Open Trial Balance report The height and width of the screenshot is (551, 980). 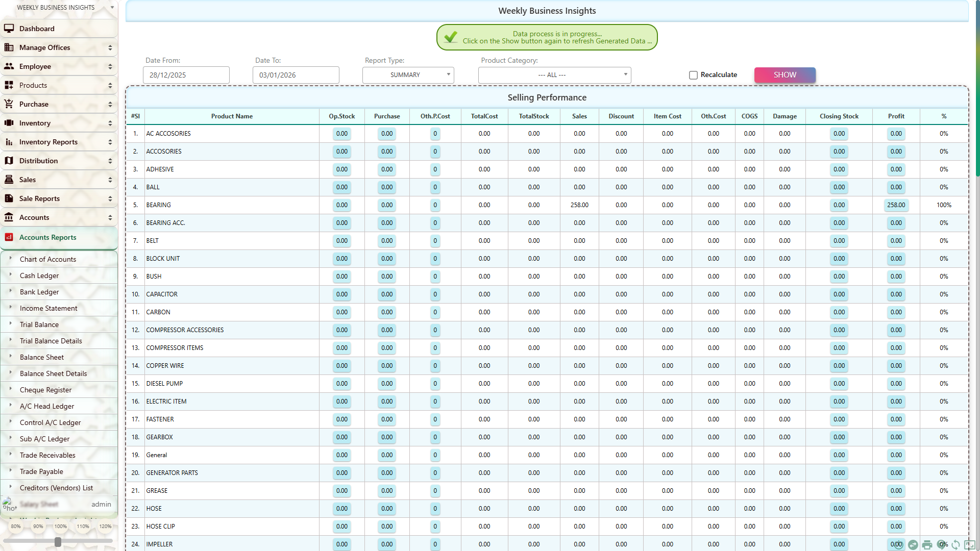(39, 324)
